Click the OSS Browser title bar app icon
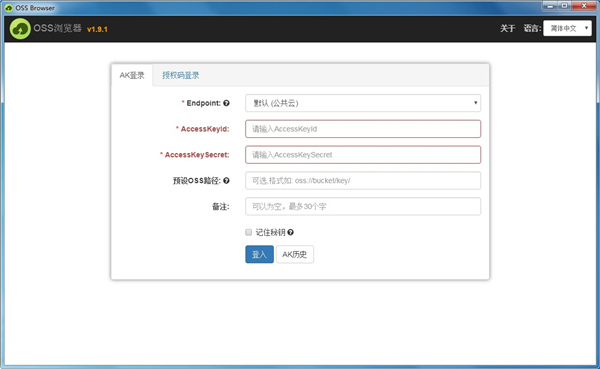The width and height of the screenshot is (600, 369). click(9, 8)
